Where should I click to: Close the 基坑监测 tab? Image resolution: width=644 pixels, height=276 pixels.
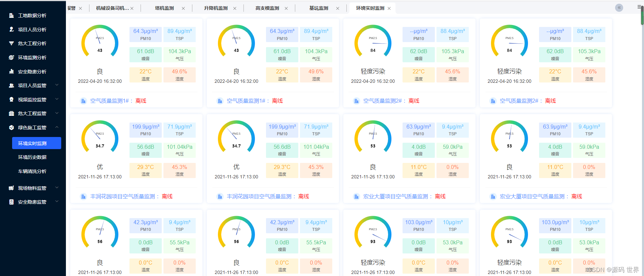(x=338, y=8)
